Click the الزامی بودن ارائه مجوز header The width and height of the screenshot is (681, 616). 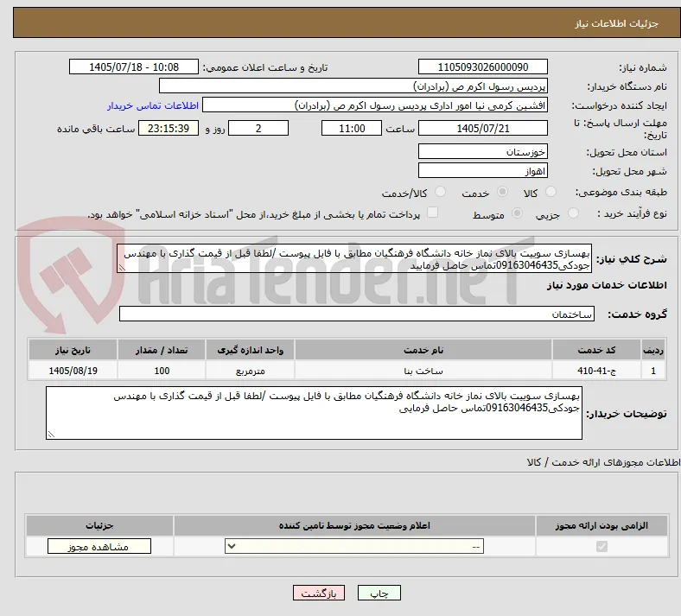point(601,525)
